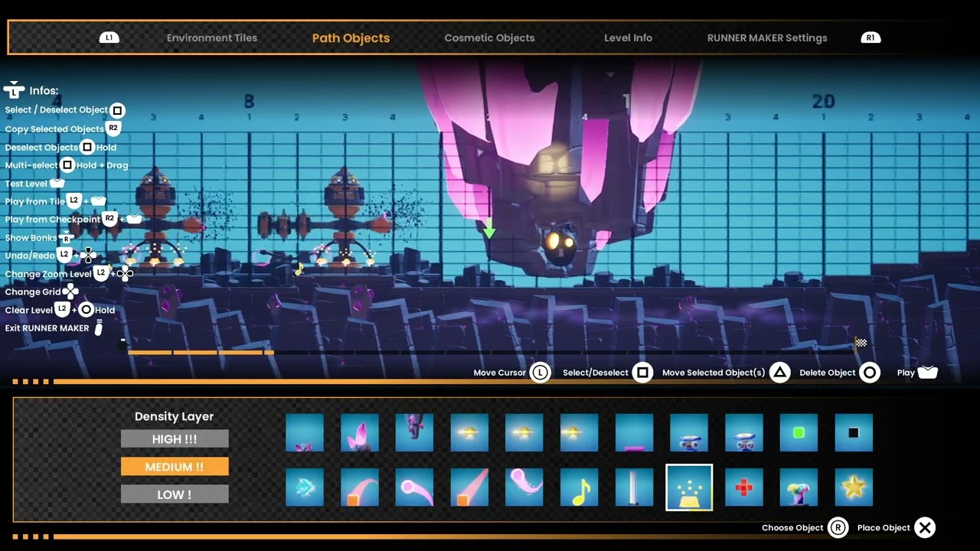Select the highlighted gold bar object
Image resolution: width=980 pixels, height=551 pixels.
tap(689, 487)
